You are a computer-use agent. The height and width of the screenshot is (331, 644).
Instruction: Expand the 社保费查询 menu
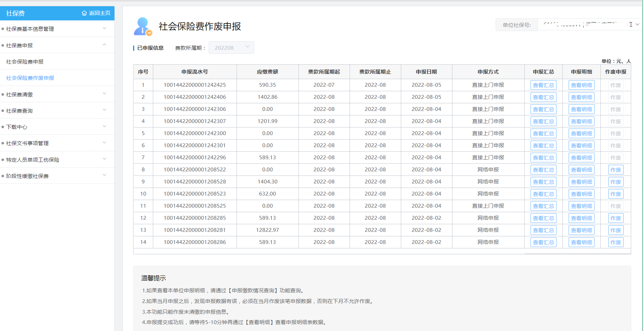[104, 110]
